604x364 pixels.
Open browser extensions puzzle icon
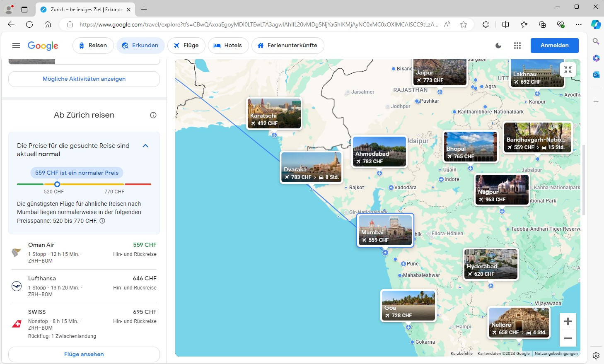coord(486,24)
